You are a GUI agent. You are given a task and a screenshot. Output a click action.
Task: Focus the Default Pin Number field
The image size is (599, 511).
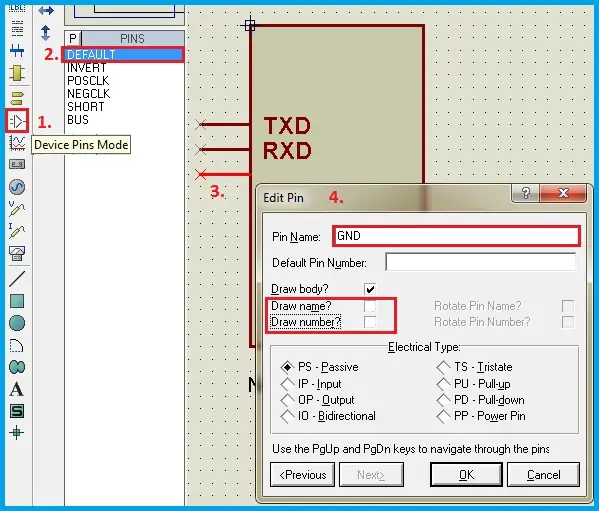[481, 262]
